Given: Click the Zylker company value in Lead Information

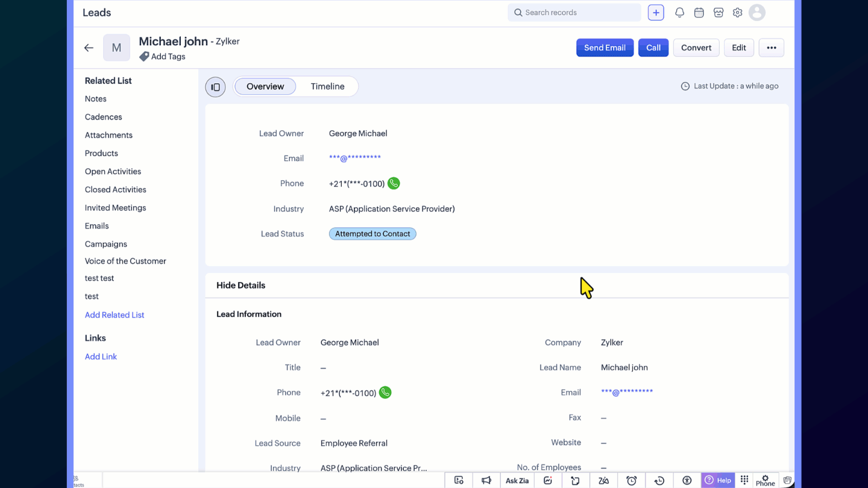Looking at the screenshot, I should coord(612,342).
